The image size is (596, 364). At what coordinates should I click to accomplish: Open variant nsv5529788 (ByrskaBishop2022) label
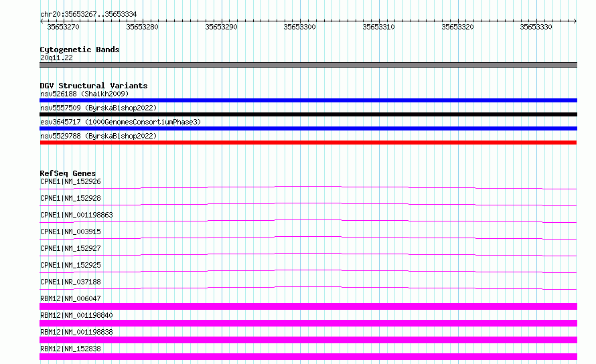(x=98, y=136)
